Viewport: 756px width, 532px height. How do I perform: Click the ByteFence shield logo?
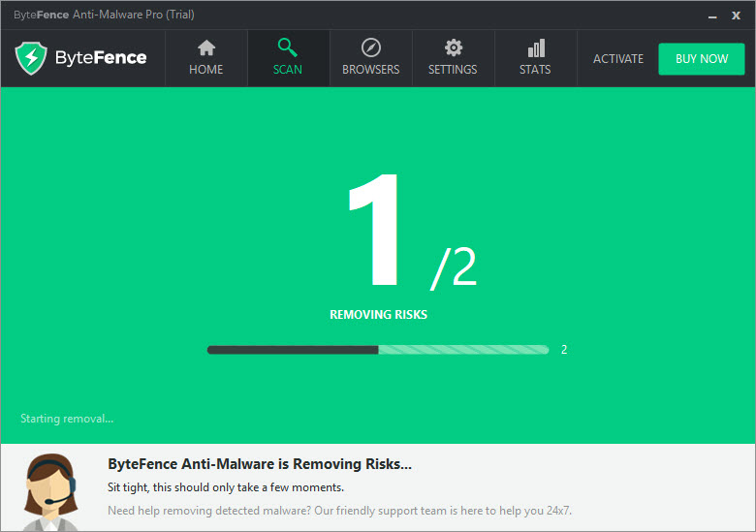coord(31,58)
